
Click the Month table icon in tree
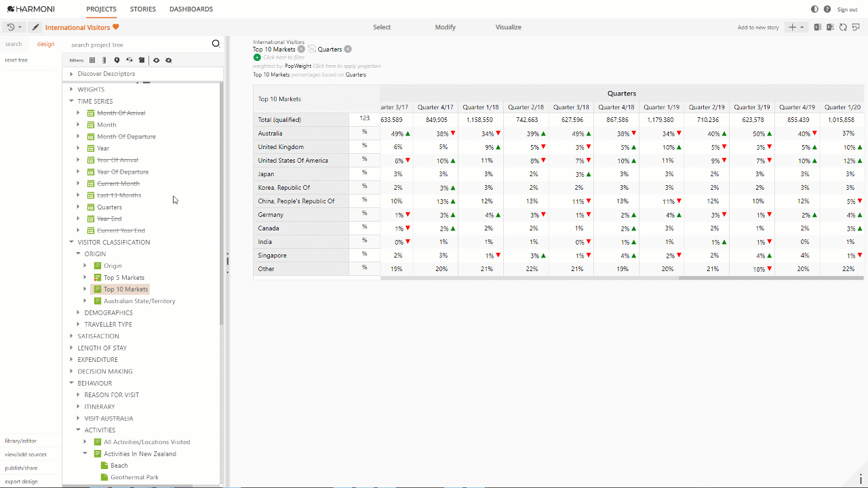tap(91, 125)
